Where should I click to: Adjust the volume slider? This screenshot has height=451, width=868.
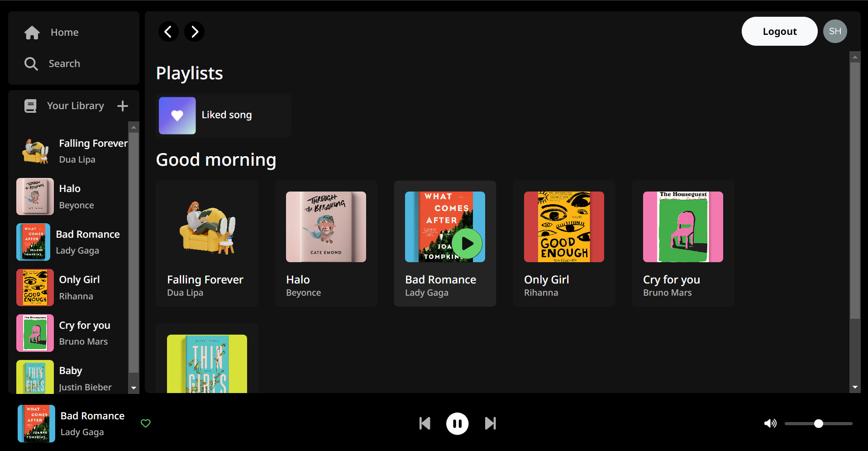[x=818, y=424]
